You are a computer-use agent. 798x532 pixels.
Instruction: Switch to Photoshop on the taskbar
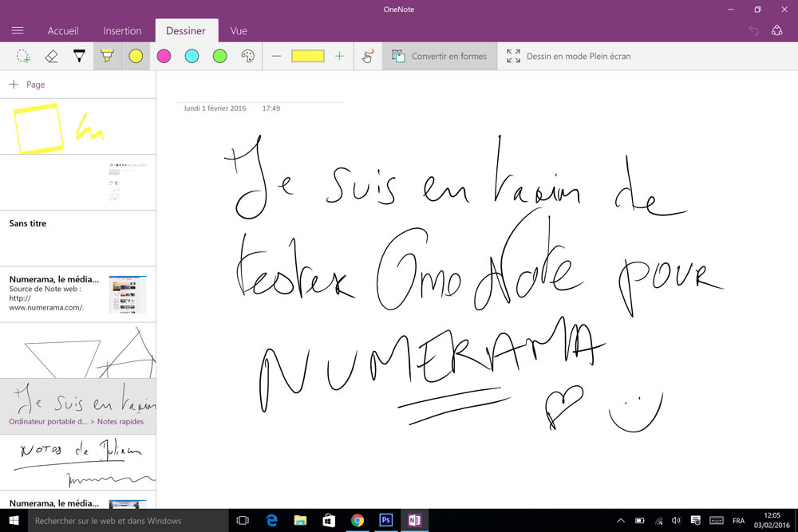point(385,520)
